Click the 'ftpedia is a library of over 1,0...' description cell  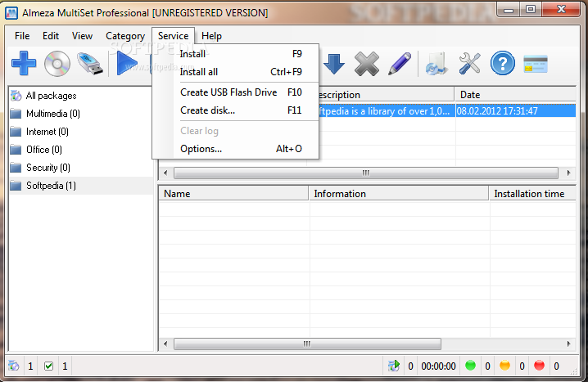[387, 111]
